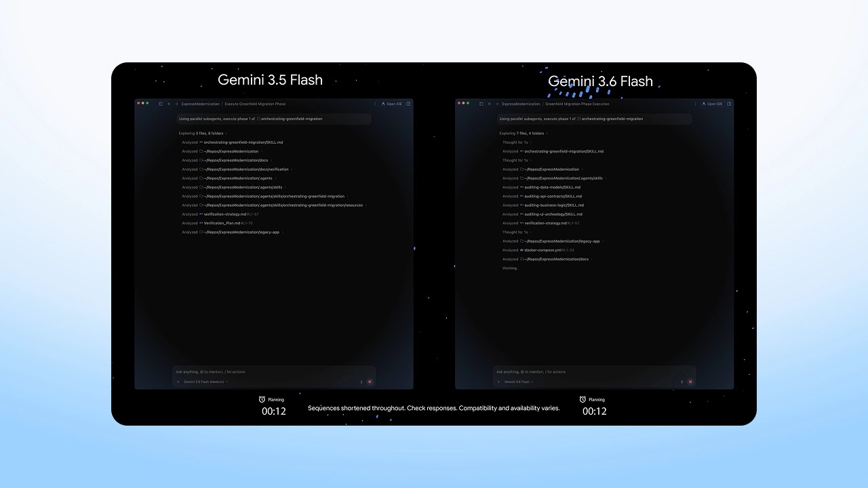Collapse 'Exploring 3 files, 8 folders' section

203,134
